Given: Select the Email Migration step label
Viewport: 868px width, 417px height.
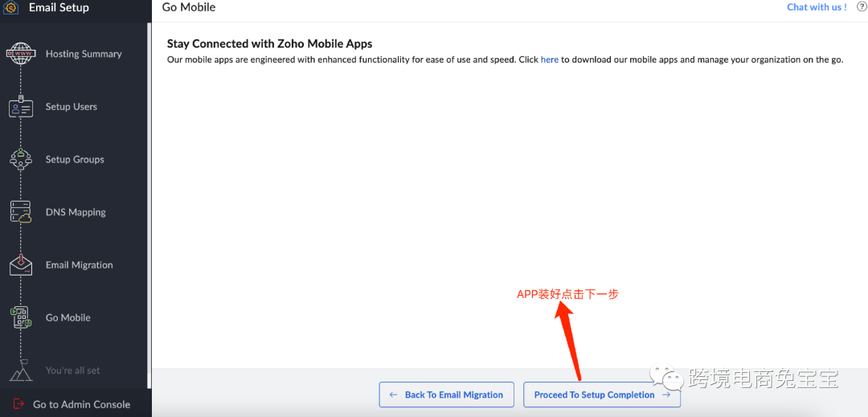Looking at the screenshot, I should 79,265.
